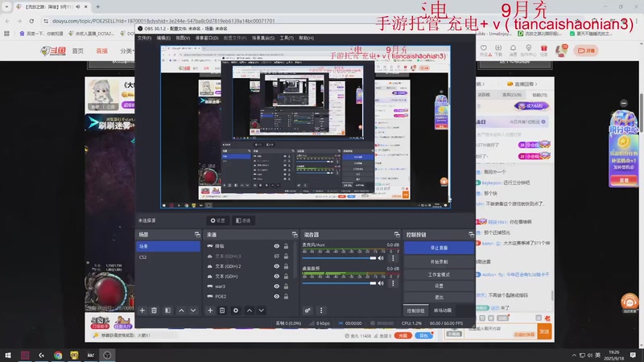Screen dimensions: 644x362
Task: Hide the 文本 (GDI+) 2 source
Action: pos(276,266)
